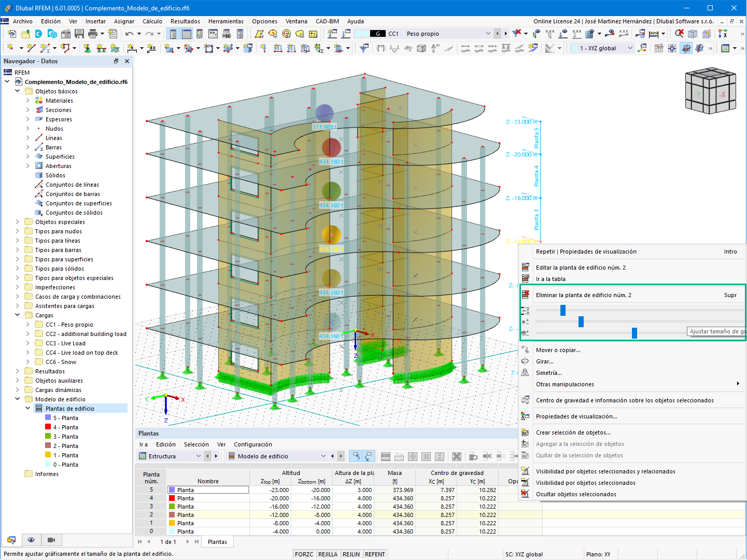The image size is (747, 560).
Task: Click the red color swatch of planta 4 row
Action: click(172, 498)
